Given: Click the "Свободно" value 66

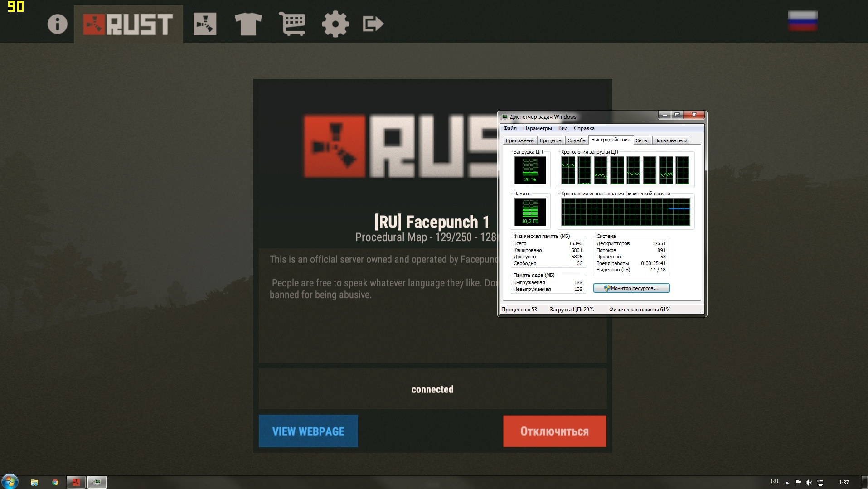Looking at the screenshot, I should 579,263.
